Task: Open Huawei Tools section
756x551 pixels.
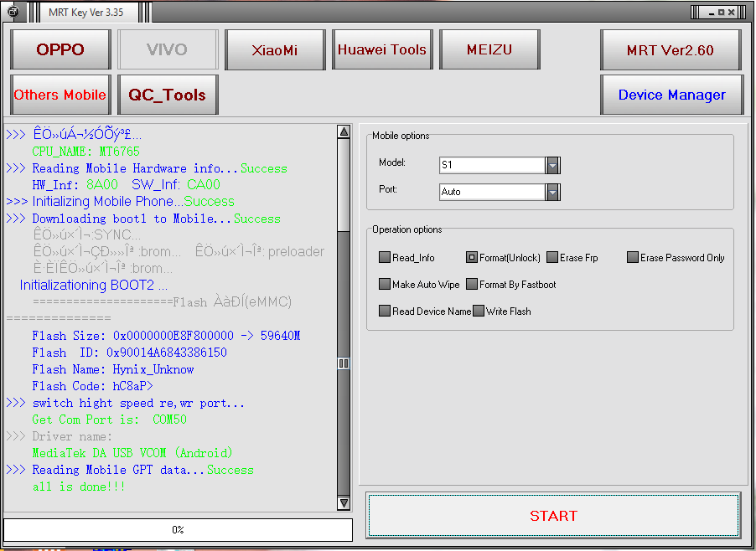Action: click(382, 49)
